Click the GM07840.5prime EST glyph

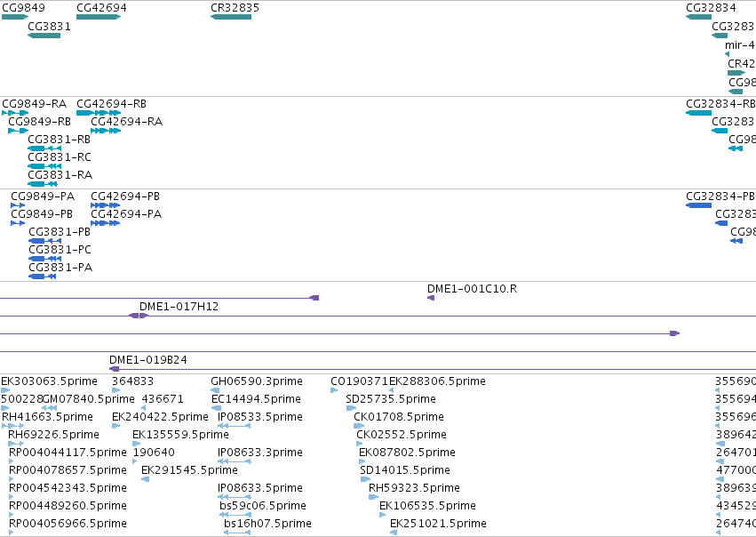click(49, 409)
